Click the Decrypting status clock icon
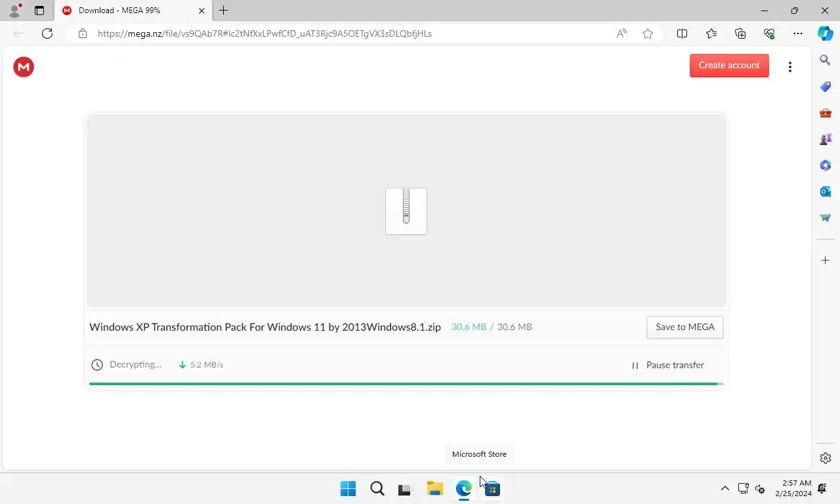The height and width of the screenshot is (504, 840). (97, 365)
